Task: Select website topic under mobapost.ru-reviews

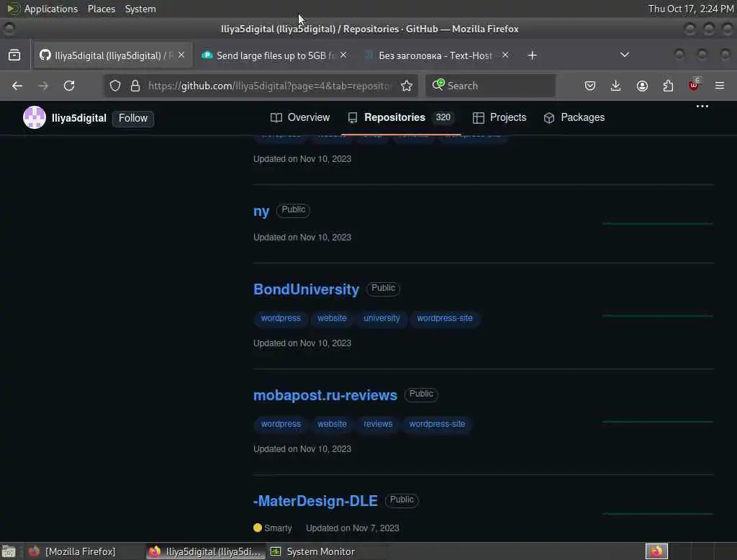Action: click(332, 424)
